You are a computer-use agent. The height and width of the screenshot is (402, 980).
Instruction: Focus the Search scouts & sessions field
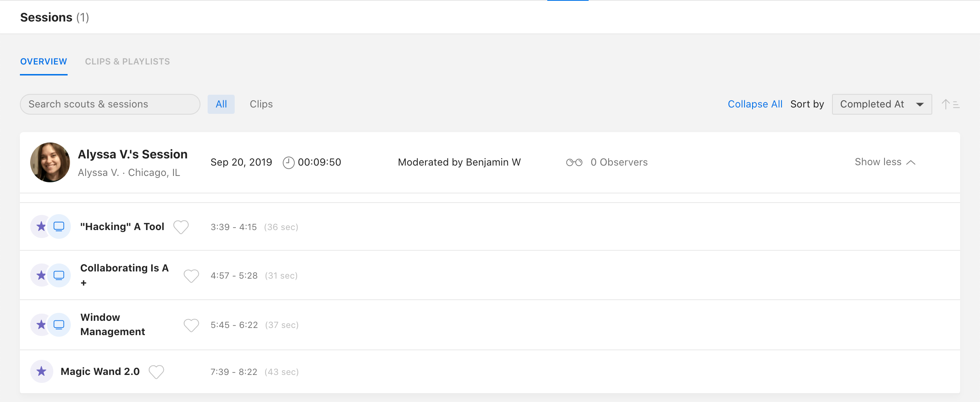pyautogui.click(x=110, y=104)
